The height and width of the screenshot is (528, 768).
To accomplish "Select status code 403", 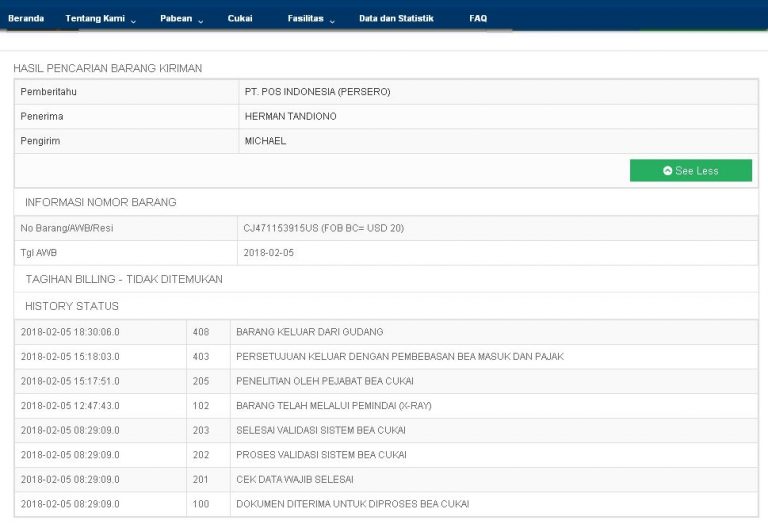I will click(201, 356).
